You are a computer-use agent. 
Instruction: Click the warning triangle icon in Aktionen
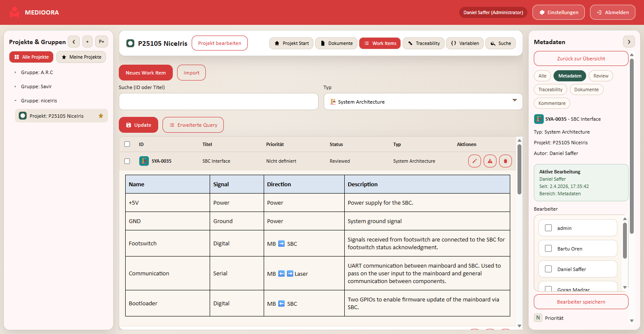coord(490,161)
